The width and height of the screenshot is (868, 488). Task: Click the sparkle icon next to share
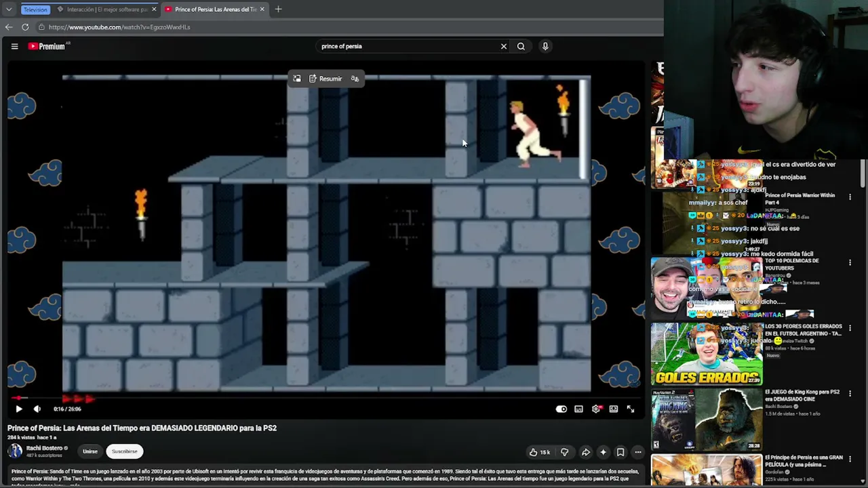pos(603,452)
